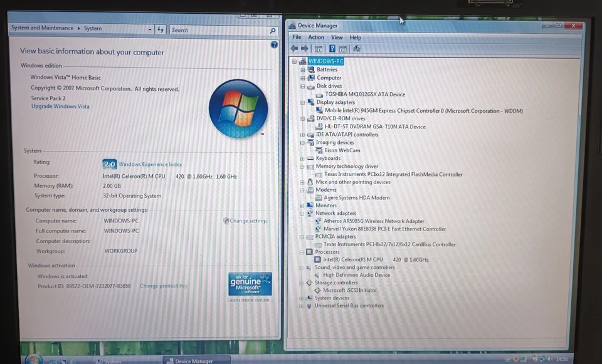The height and width of the screenshot is (364, 602).
Task: Select the Windows Experience Index rating badge
Action: (x=109, y=164)
